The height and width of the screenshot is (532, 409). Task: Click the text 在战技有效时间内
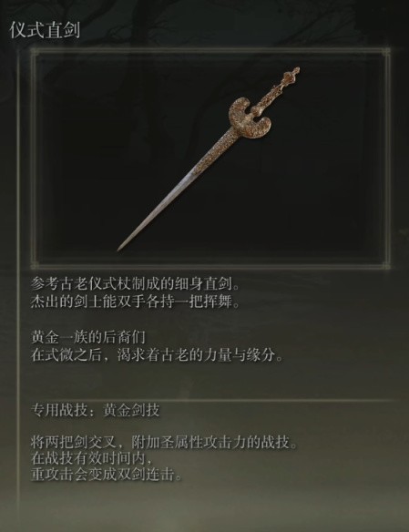click(91, 459)
